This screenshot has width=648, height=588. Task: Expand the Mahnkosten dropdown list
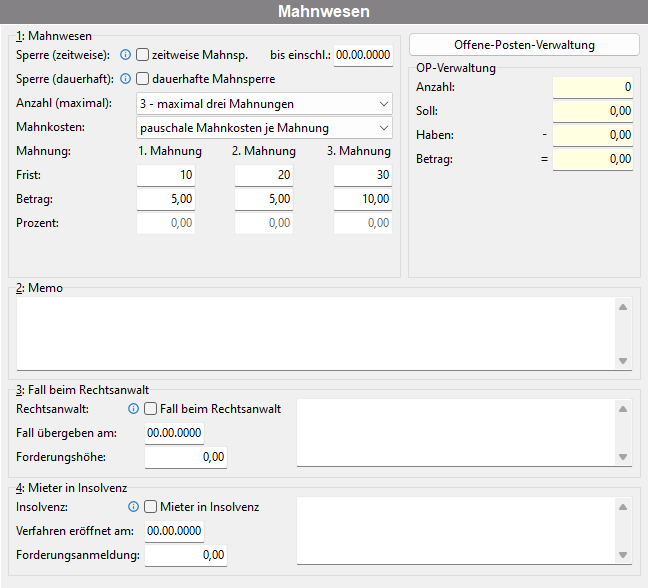point(264,128)
